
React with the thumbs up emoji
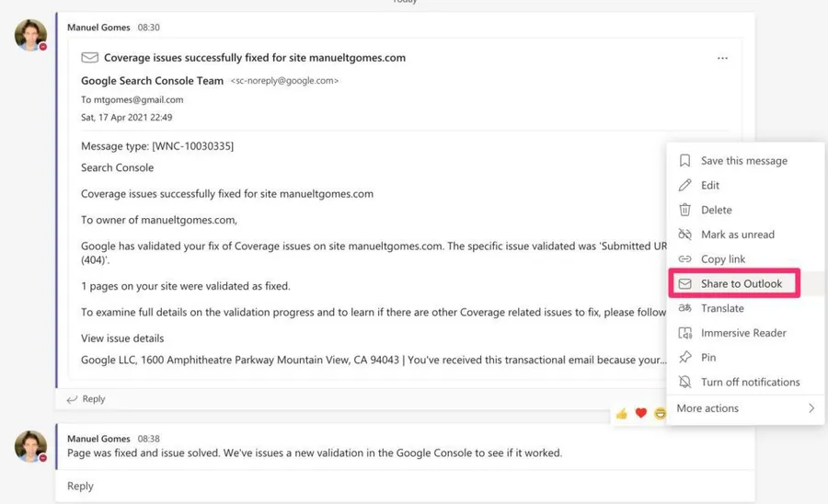[622, 414]
